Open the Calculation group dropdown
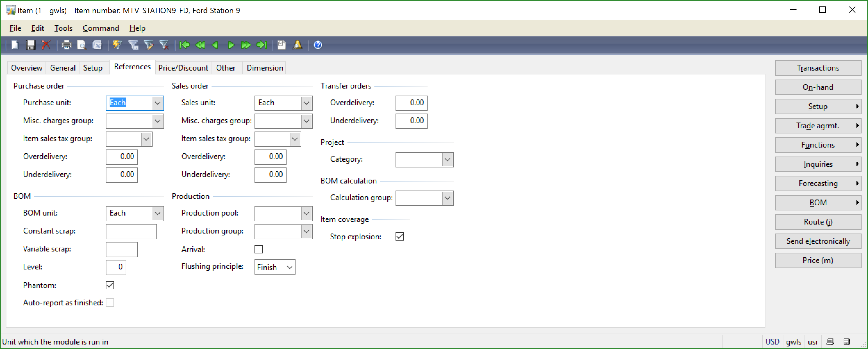 pos(447,198)
